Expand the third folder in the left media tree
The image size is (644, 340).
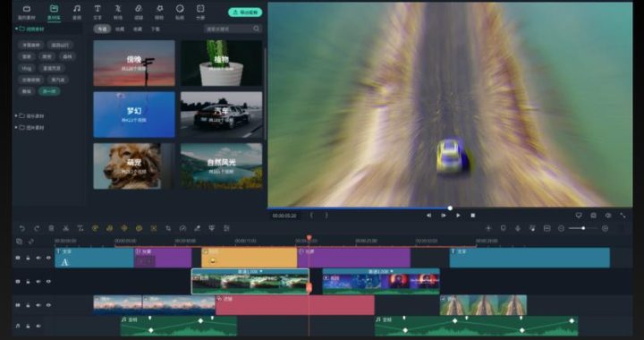(x=30, y=128)
